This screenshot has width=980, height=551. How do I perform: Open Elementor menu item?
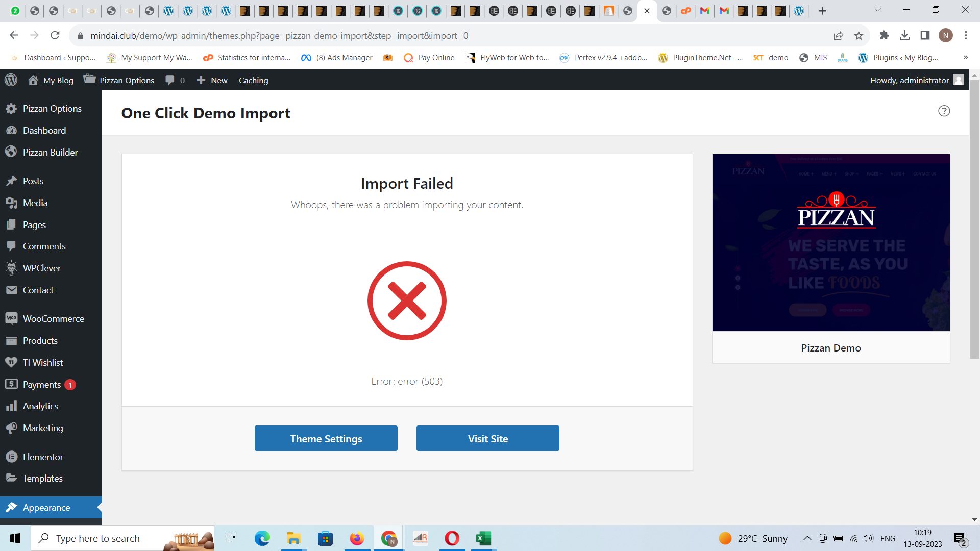point(51,457)
